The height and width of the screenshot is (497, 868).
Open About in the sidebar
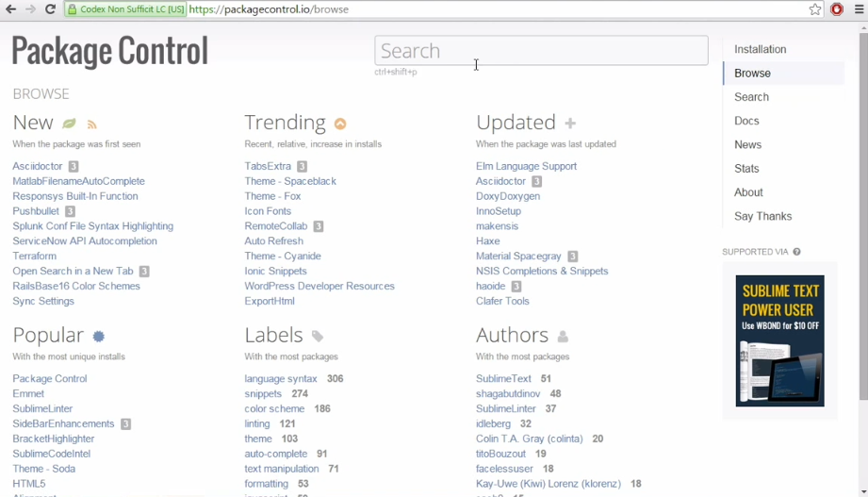(748, 192)
